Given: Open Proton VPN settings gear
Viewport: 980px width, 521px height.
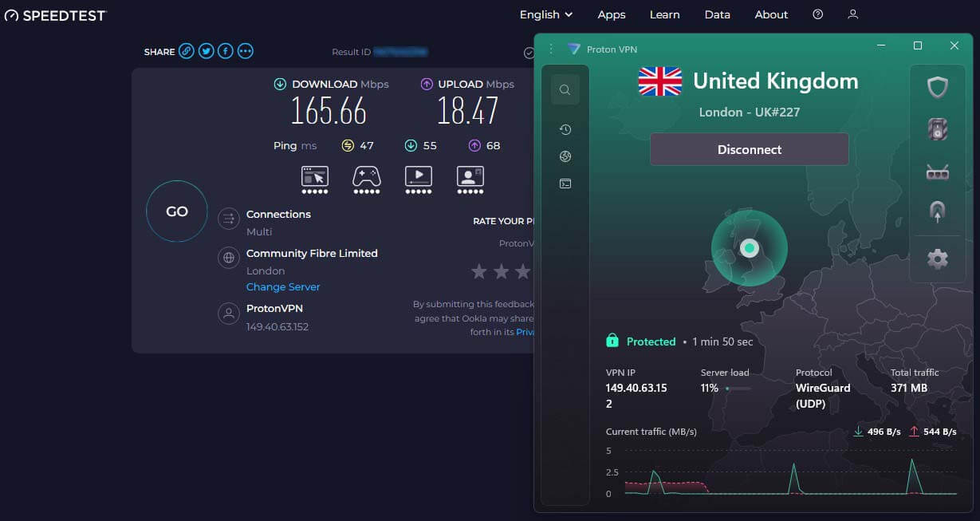Looking at the screenshot, I should click(x=937, y=258).
